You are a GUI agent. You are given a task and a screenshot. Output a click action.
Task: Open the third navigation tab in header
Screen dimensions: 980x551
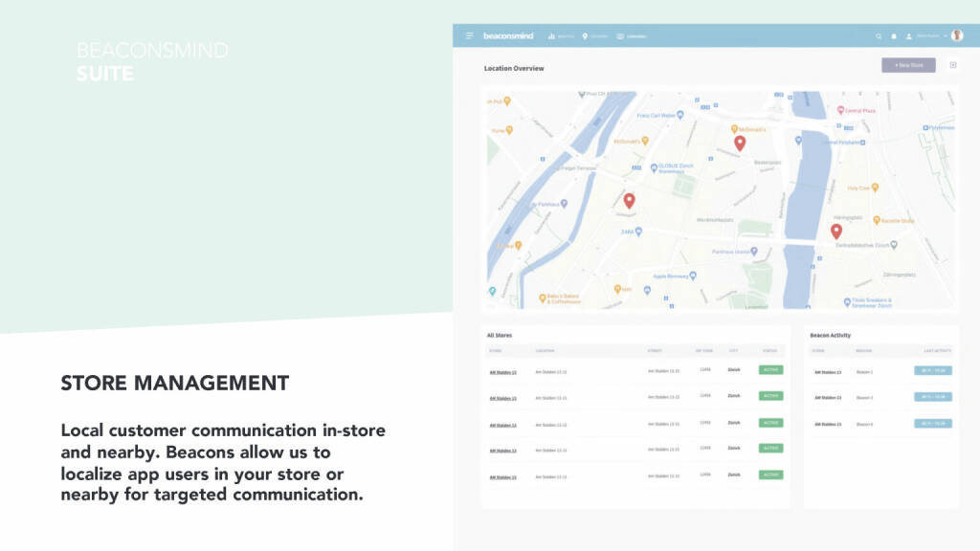pos(632,36)
